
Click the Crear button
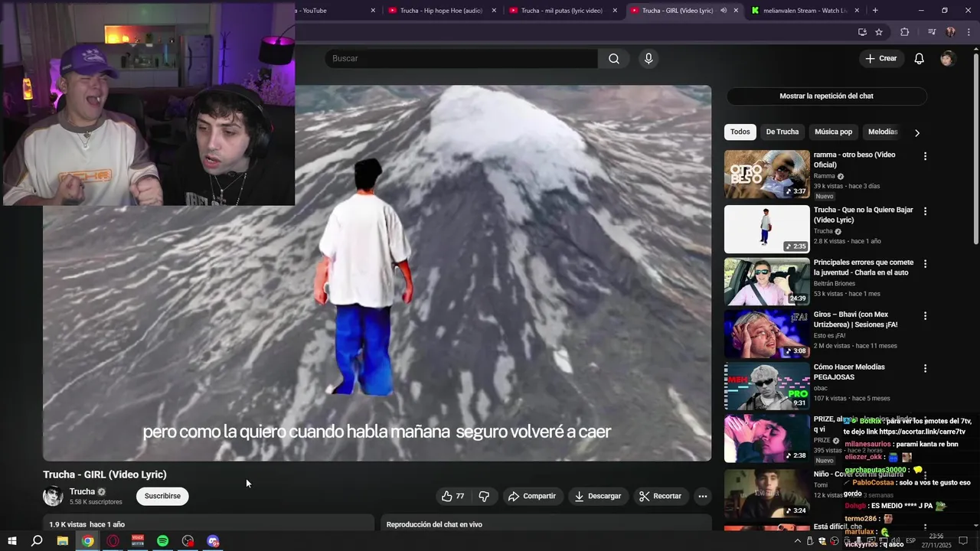pos(880,59)
